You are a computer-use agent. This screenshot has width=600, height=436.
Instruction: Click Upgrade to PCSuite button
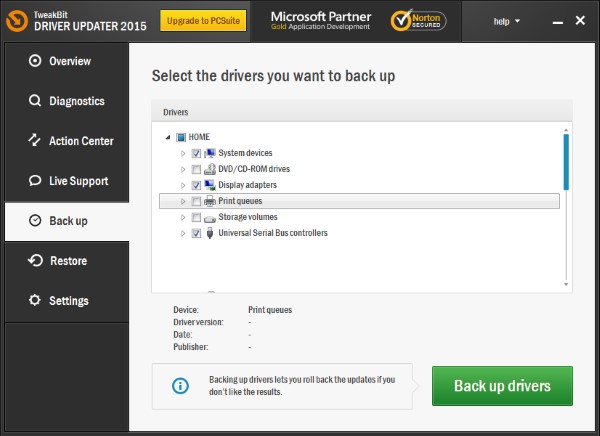pos(203,21)
